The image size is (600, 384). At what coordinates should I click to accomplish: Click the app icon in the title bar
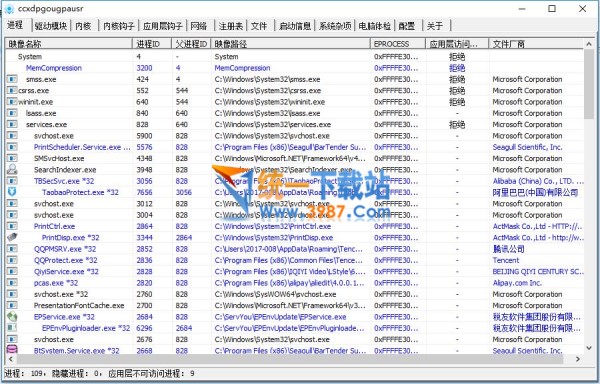(9, 9)
